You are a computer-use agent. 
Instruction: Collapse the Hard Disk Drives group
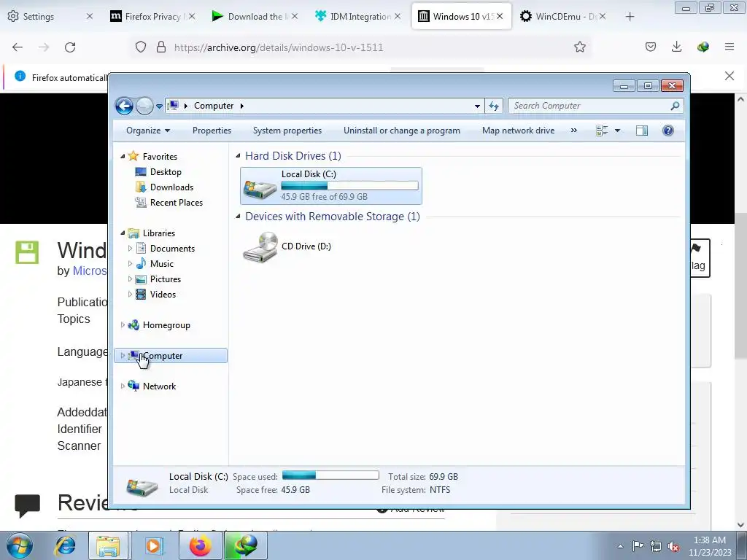pyautogui.click(x=239, y=156)
